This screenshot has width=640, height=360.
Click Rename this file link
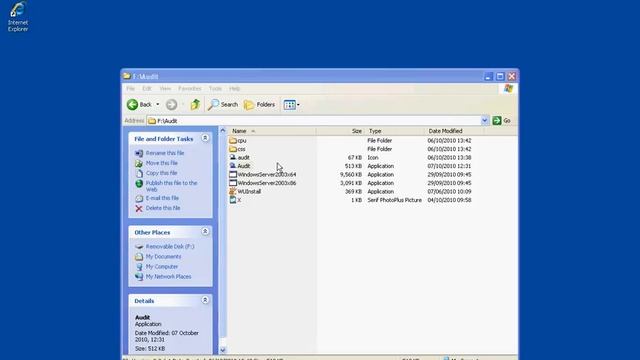(165, 153)
